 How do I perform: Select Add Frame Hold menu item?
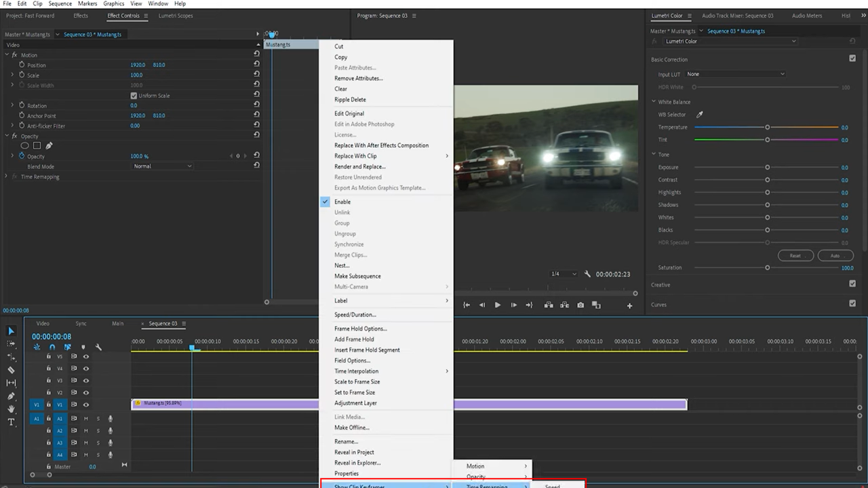coord(354,339)
